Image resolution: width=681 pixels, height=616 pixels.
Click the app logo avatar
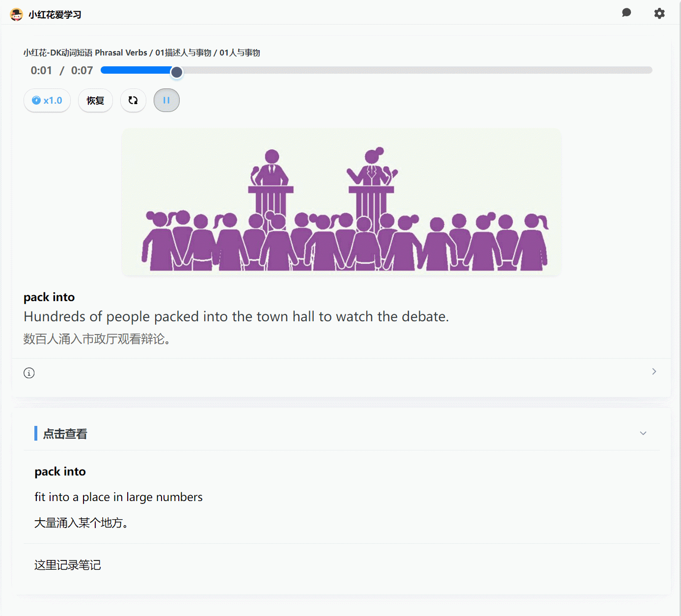point(16,14)
